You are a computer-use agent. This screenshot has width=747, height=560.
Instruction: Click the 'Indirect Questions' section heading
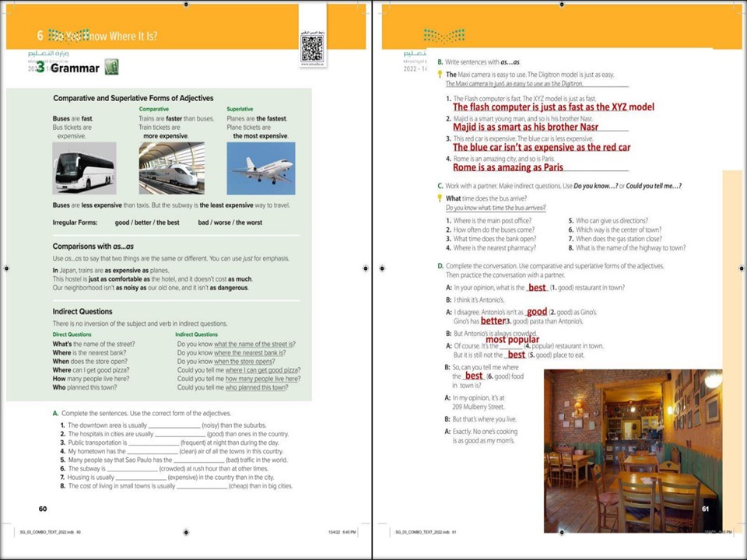pos(82,311)
